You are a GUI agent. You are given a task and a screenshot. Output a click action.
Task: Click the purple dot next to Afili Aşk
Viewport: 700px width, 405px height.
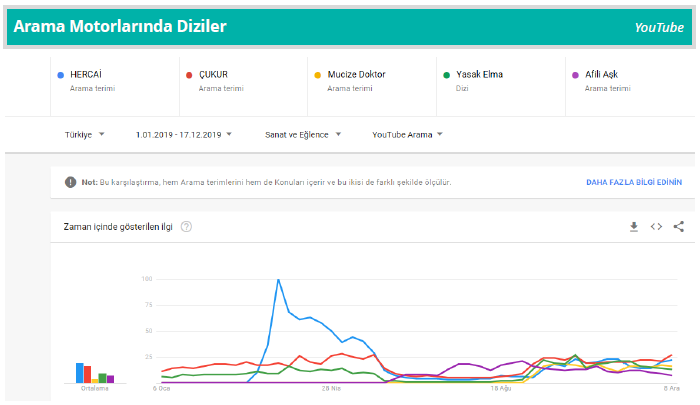coord(575,75)
